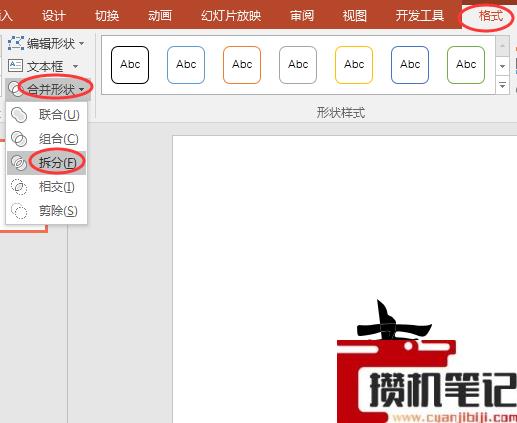Choose 联合(U) from merge shapes menu

(46, 115)
